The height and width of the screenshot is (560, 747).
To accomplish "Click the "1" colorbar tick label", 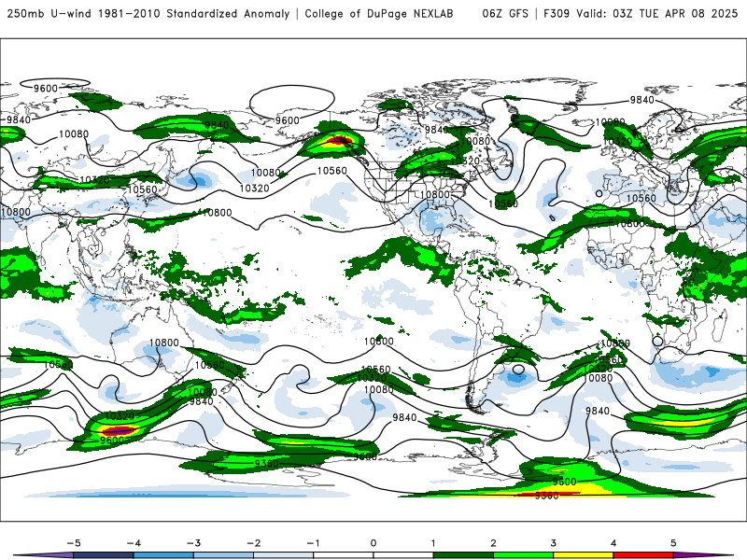I will [433, 543].
